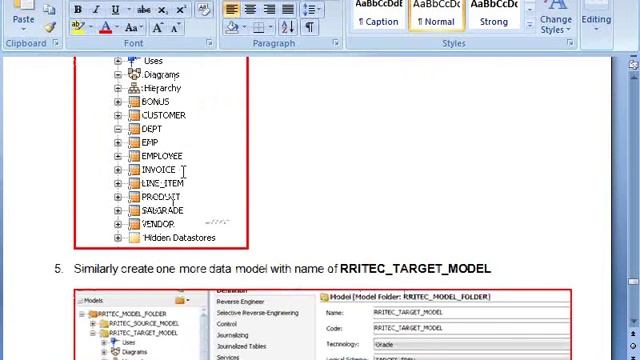Image resolution: width=640 pixels, height=360 pixels.
Task: Click the Sort A-Z icon
Action: (x=288, y=27)
